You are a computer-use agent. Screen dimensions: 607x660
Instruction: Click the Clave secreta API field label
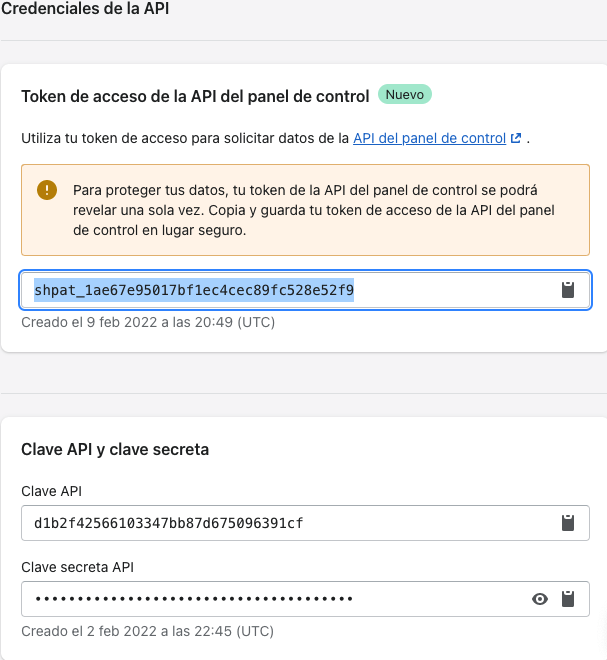77,568
